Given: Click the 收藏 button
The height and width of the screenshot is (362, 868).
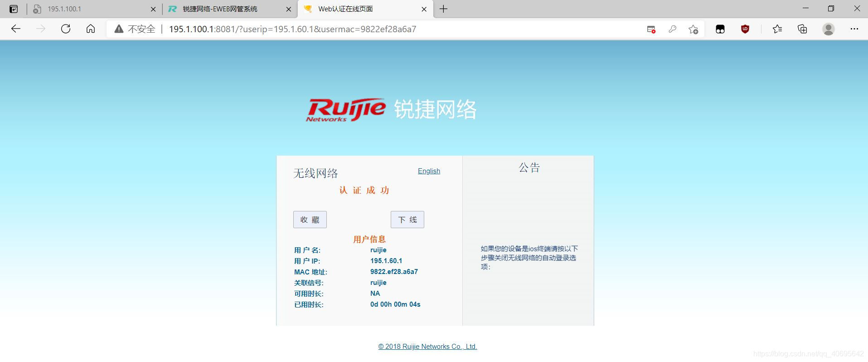Looking at the screenshot, I should click(x=310, y=220).
